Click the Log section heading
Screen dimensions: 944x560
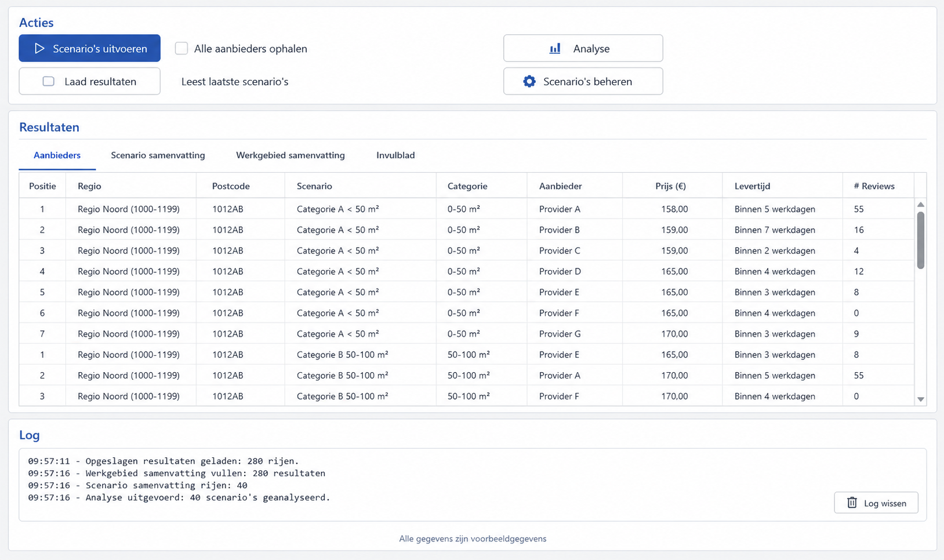tap(30, 435)
